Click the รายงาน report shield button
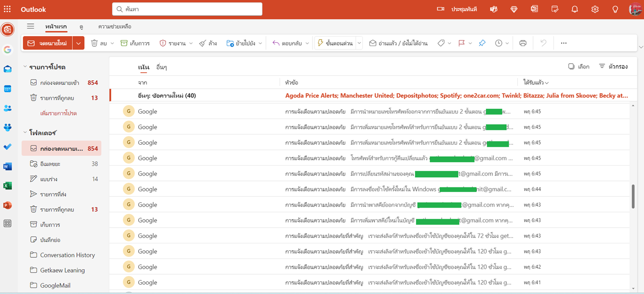This screenshot has width=644, height=294. (x=172, y=43)
